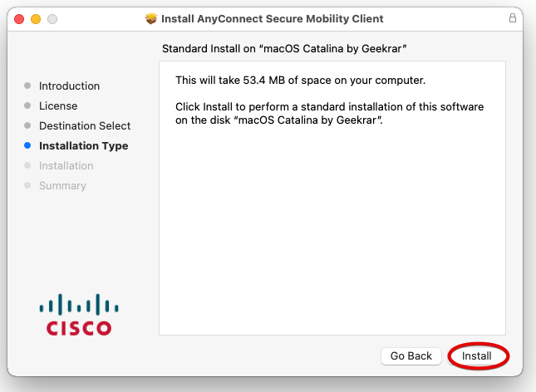Select the Introduction step in sidebar
The width and height of the screenshot is (536, 392).
tap(69, 86)
